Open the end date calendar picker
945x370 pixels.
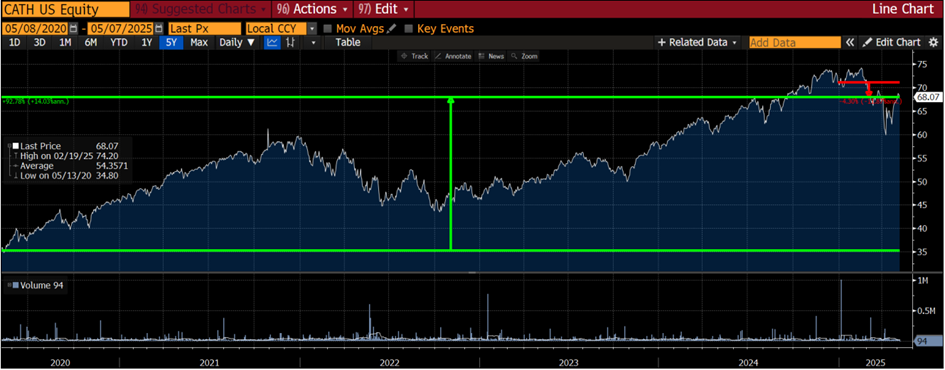pos(159,28)
